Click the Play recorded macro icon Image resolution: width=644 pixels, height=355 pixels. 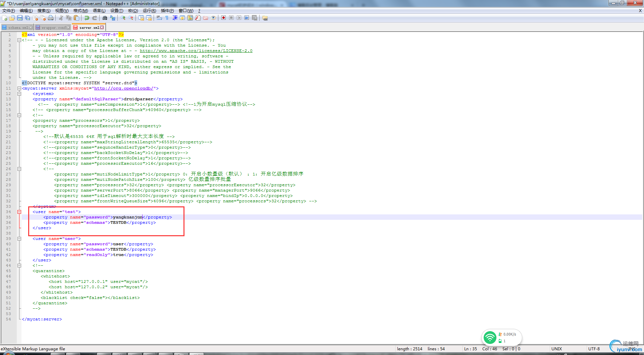(239, 18)
